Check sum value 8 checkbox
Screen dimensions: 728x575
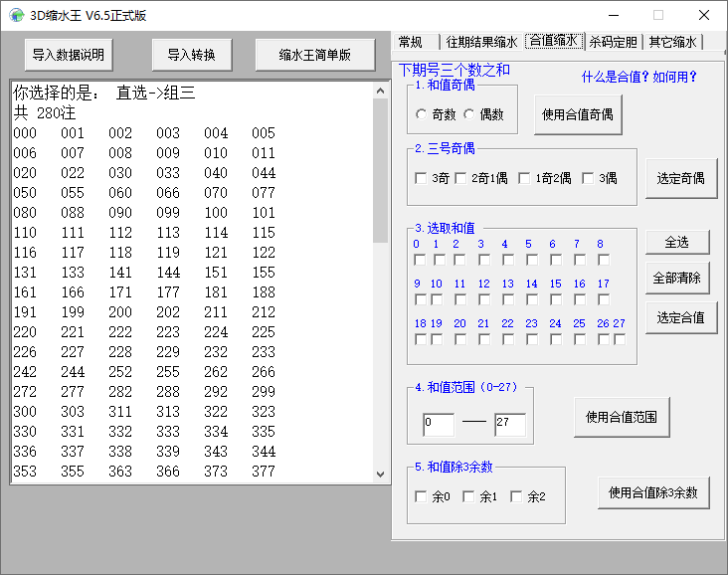[x=604, y=260]
